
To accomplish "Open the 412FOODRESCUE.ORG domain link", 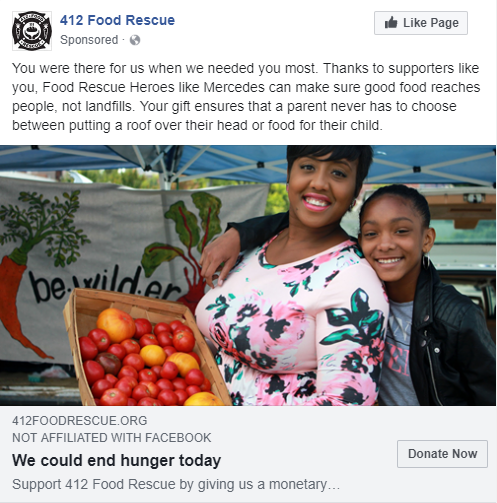I will click(x=79, y=421).
